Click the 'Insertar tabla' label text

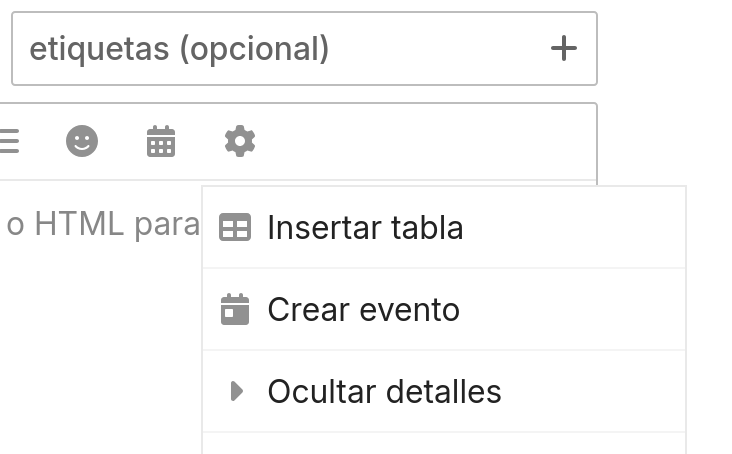click(365, 228)
